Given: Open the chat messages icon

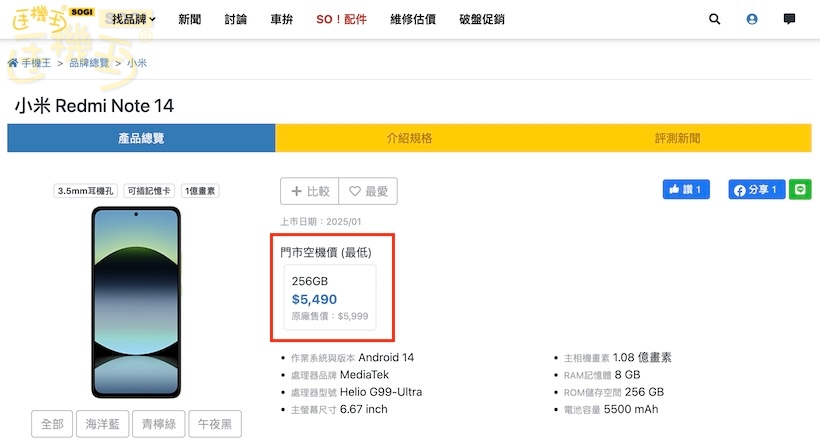Looking at the screenshot, I should coord(789,19).
